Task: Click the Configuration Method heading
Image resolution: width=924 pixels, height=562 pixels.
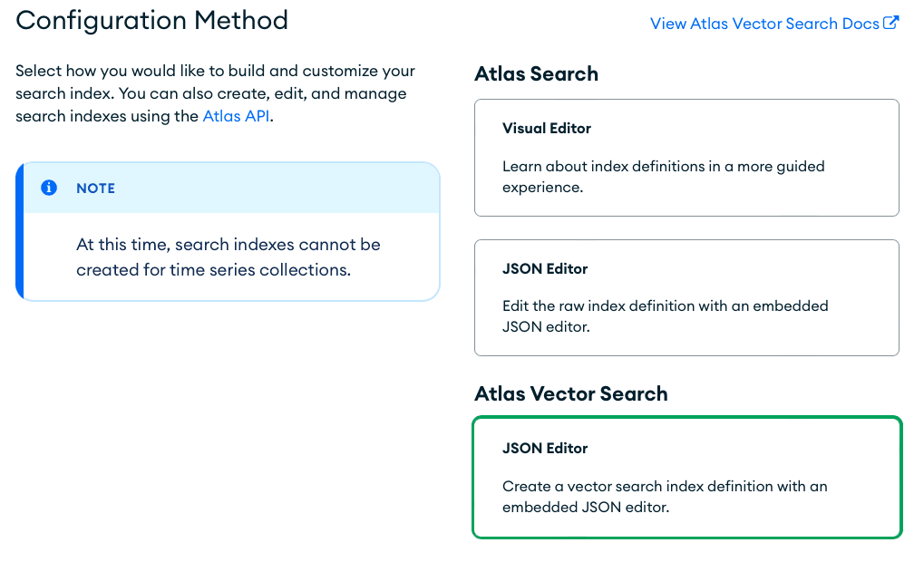Action: [152, 20]
